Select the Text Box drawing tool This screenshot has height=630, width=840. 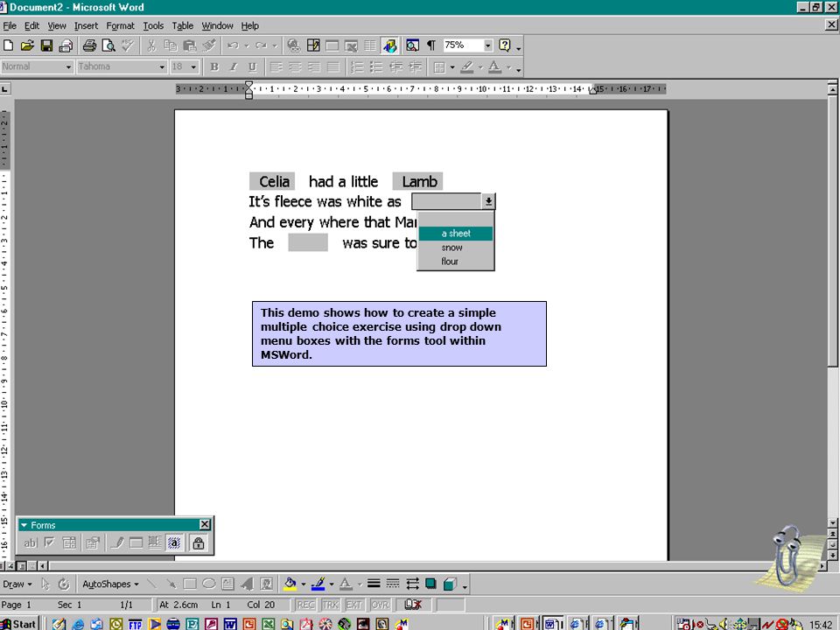227,584
